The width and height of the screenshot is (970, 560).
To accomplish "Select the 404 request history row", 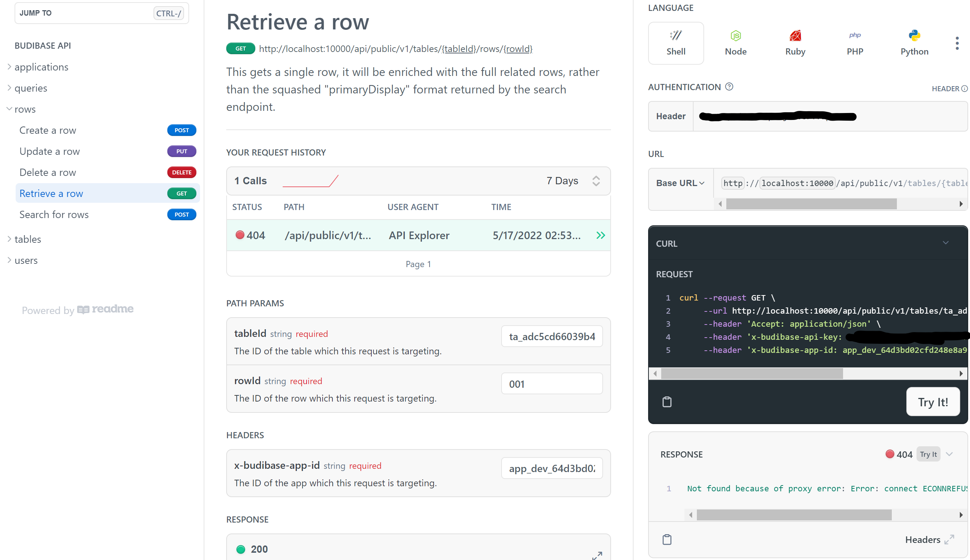I will tap(418, 235).
